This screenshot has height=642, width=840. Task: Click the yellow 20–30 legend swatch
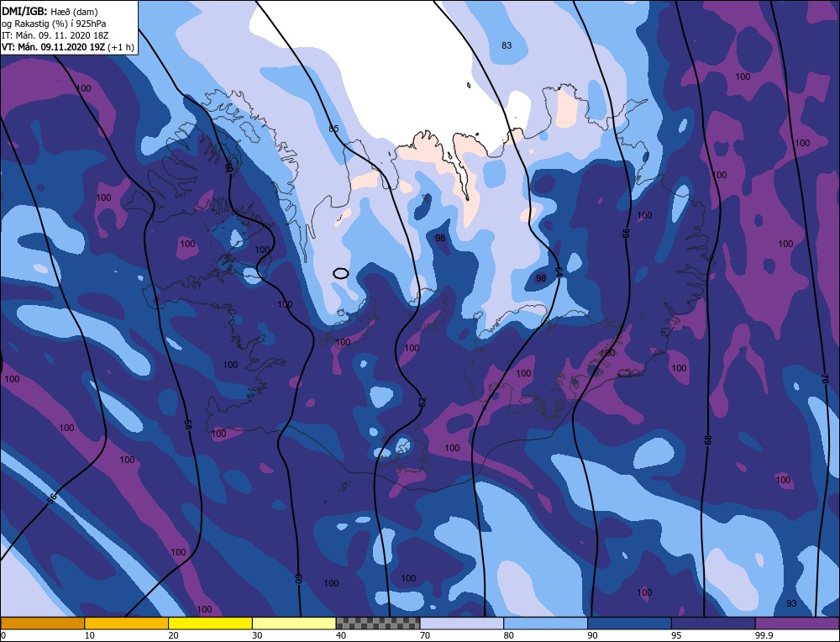point(210,624)
